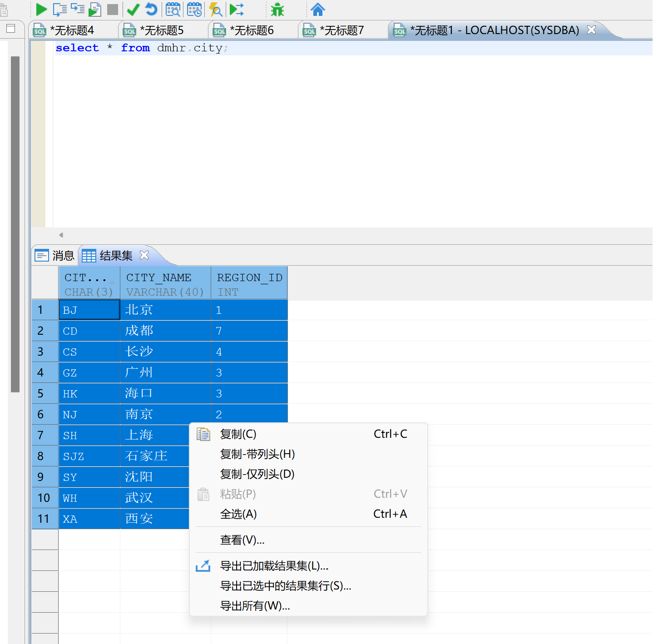Switch to tab *无标题7
This screenshot has height=644, width=653.
pyautogui.click(x=342, y=30)
